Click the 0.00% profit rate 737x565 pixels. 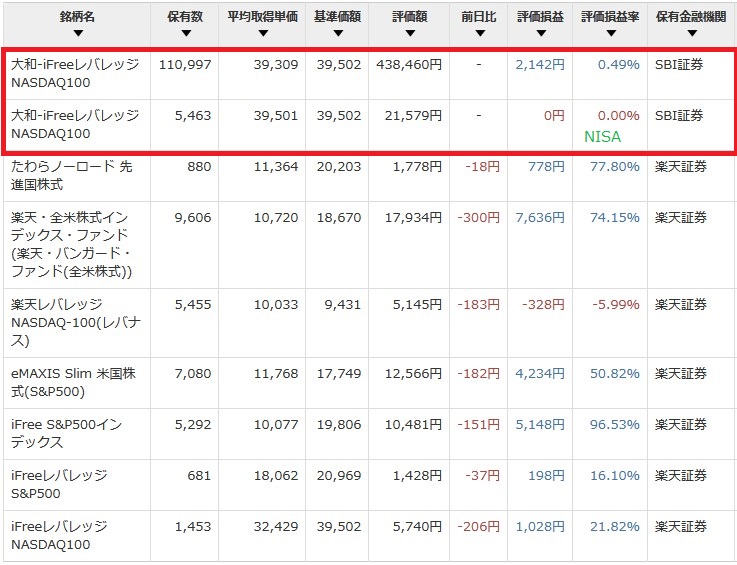[x=619, y=116]
